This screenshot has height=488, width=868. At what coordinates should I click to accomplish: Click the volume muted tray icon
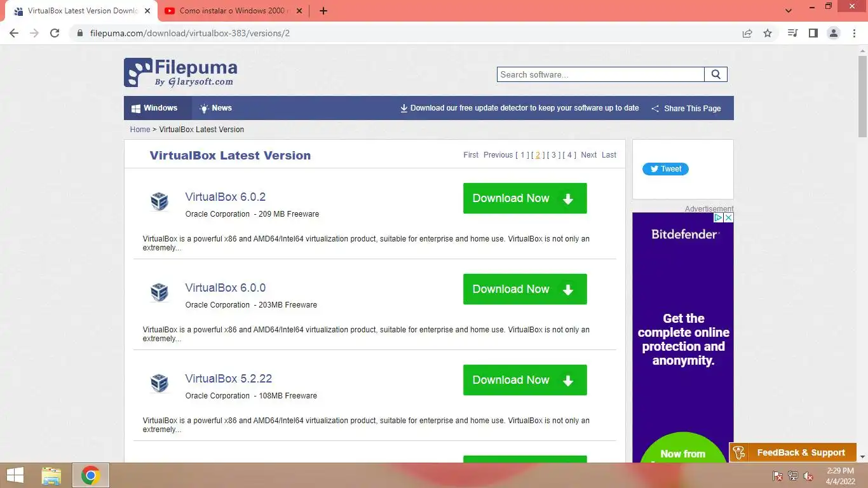(x=808, y=476)
